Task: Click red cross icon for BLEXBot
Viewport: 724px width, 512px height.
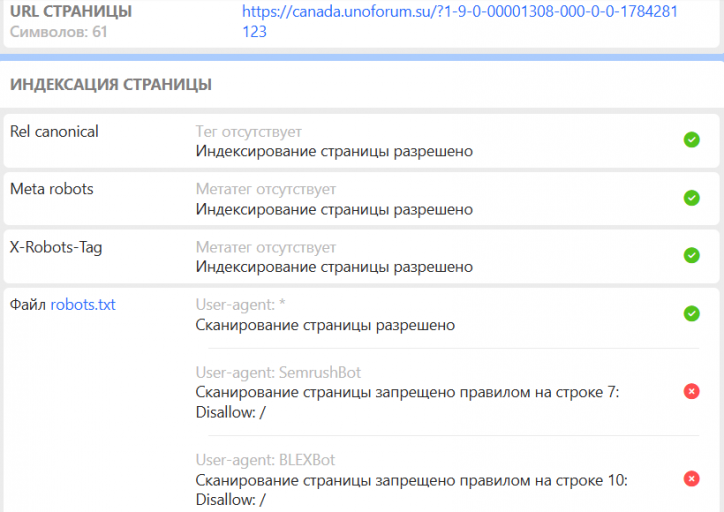Action: (691, 479)
